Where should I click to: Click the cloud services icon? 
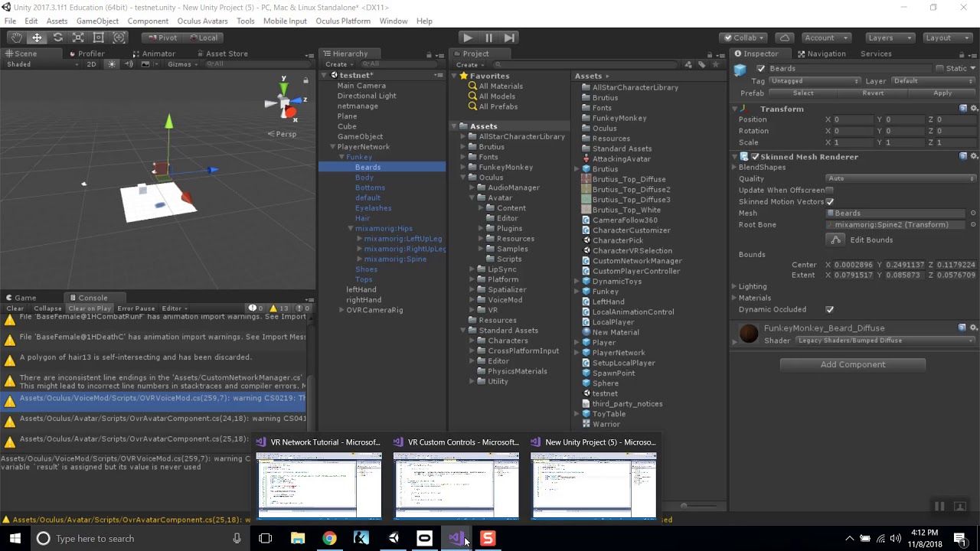(x=785, y=37)
